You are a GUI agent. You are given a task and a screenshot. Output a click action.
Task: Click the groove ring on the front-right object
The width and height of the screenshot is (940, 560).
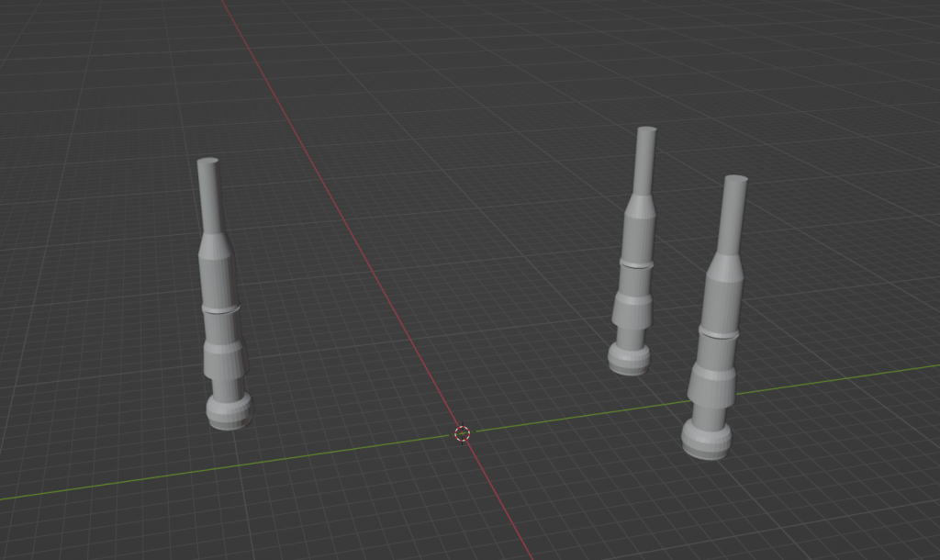point(719,331)
